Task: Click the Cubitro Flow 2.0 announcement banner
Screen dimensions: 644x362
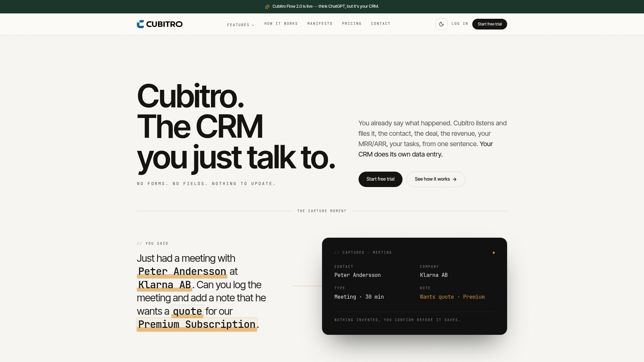Action: click(x=322, y=6)
